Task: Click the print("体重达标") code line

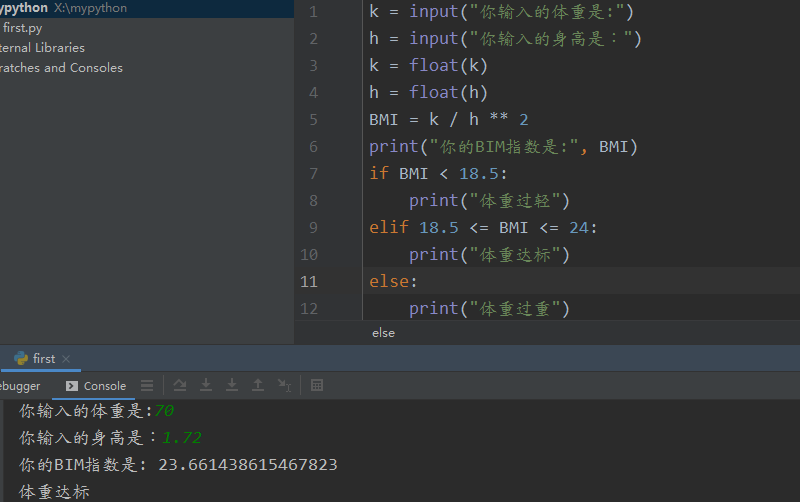Action: tap(489, 255)
